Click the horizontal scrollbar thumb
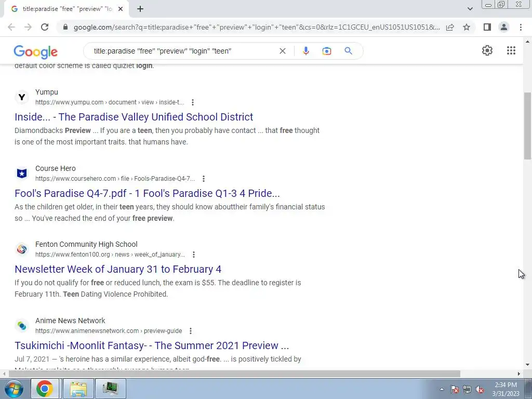Viewport: 532px width, 399px height. 234,374
